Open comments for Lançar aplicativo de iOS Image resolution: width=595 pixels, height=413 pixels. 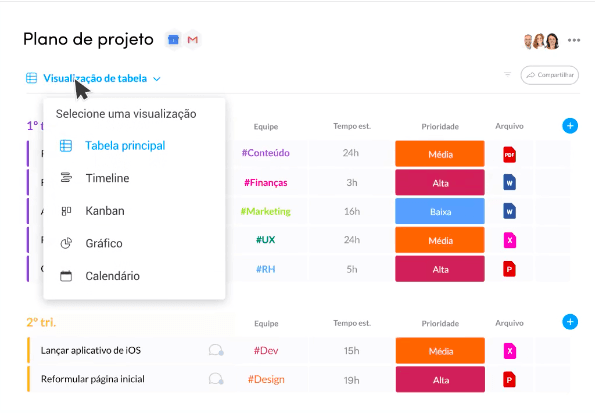pos(216,350)
